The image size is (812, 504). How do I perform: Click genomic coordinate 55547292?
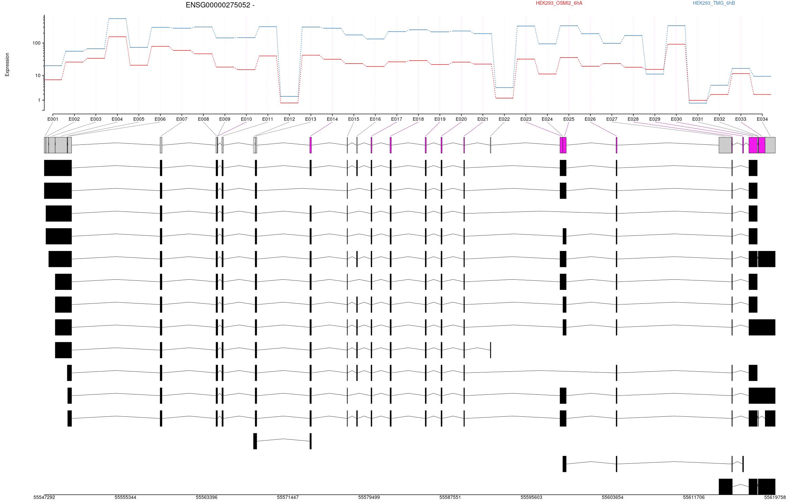pos(44,497)
